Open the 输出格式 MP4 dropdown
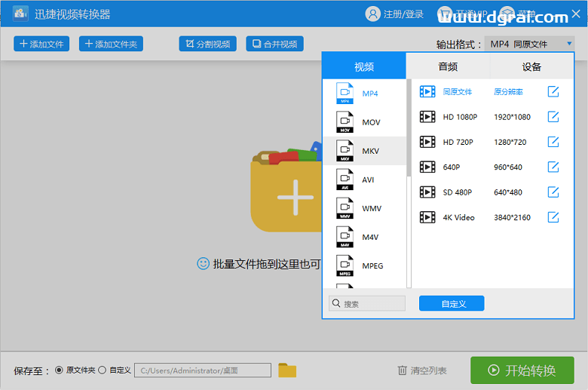Viewport: 588px width, 390px height. 529,45
